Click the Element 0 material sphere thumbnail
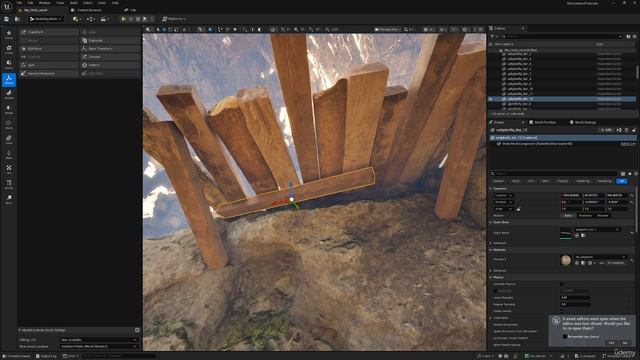Screen dimensions: 640x360 pos(565,260)
